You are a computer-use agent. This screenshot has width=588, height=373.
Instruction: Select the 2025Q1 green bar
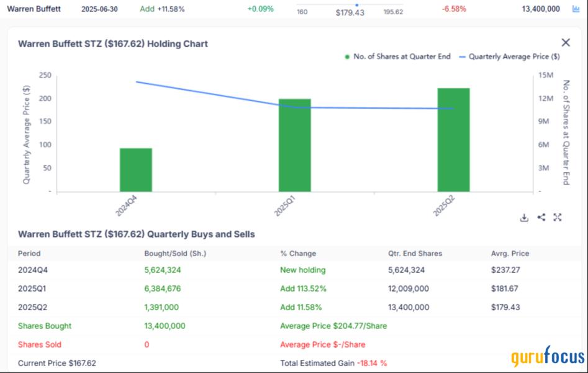click(295, 145)
